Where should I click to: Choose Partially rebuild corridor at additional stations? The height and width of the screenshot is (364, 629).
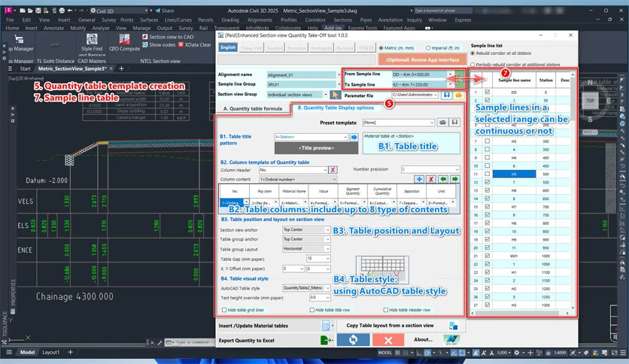click(x=473, y=65)
